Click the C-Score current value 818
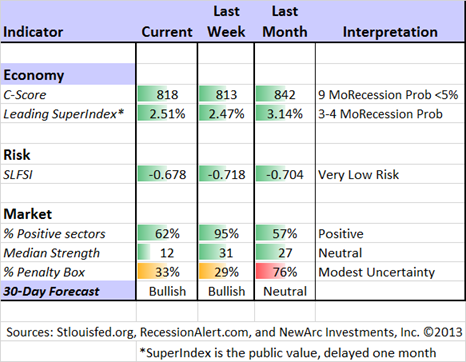The image size is (466, 362). tap(167, 94)
